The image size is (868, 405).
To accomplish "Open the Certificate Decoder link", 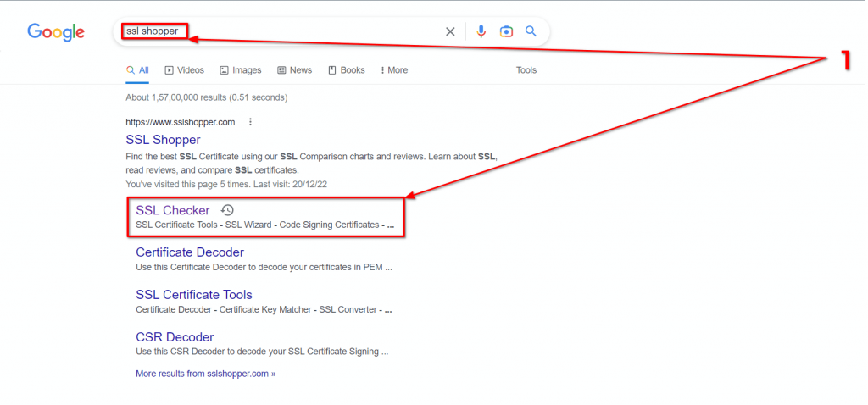I will click(x=190, y=252).
